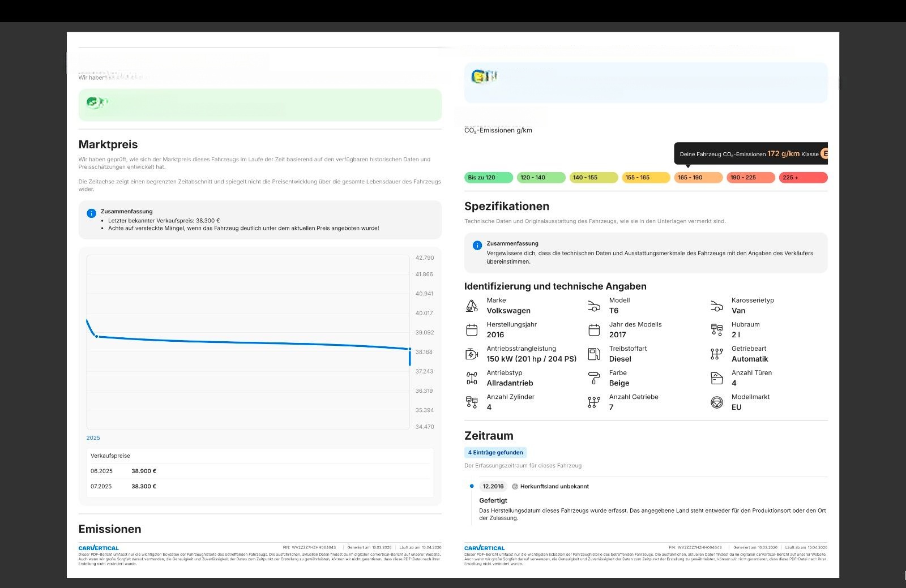Click the Karosserietyp van body icon
Image resolution: width=906 pixels, height=588 pixels.
717,306
